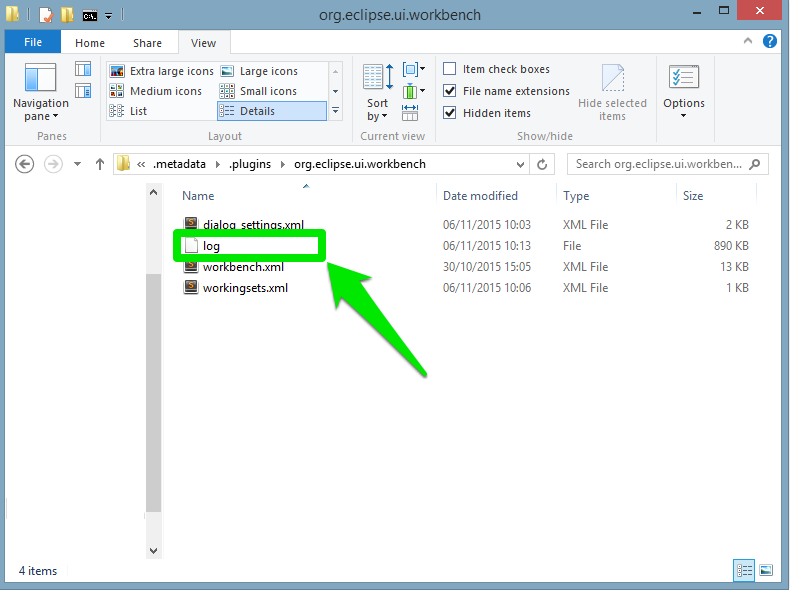
Task: Click the workingsets.xml file icon
Action: (191, 288)
